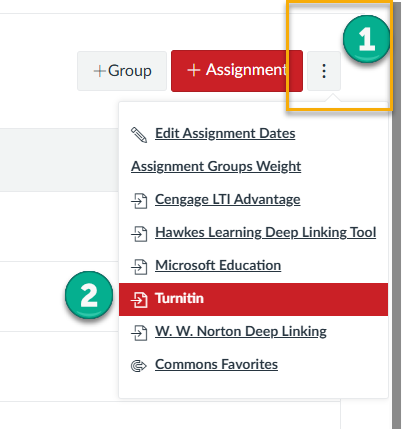
Task: Click the Hawkes Learning import icon
Action: pos(139,234)
